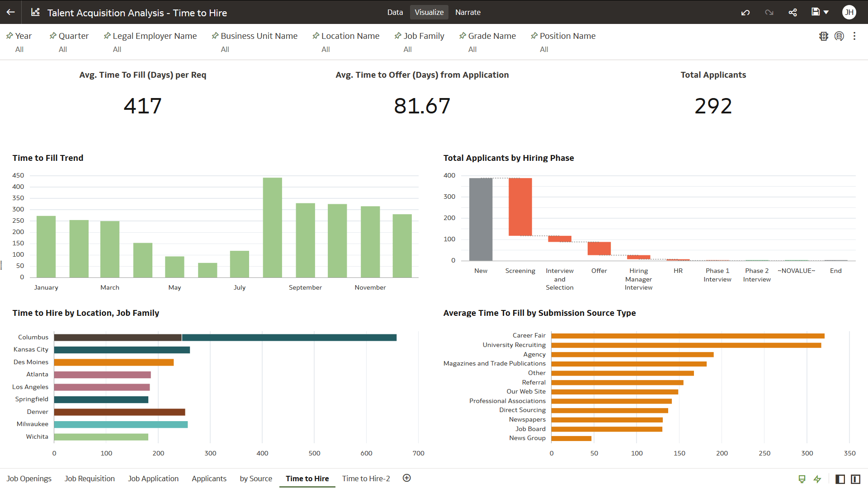This screenshot has width=868, height=488.
Task: Click the back arrow in header
Action: (x=10, y=12)
